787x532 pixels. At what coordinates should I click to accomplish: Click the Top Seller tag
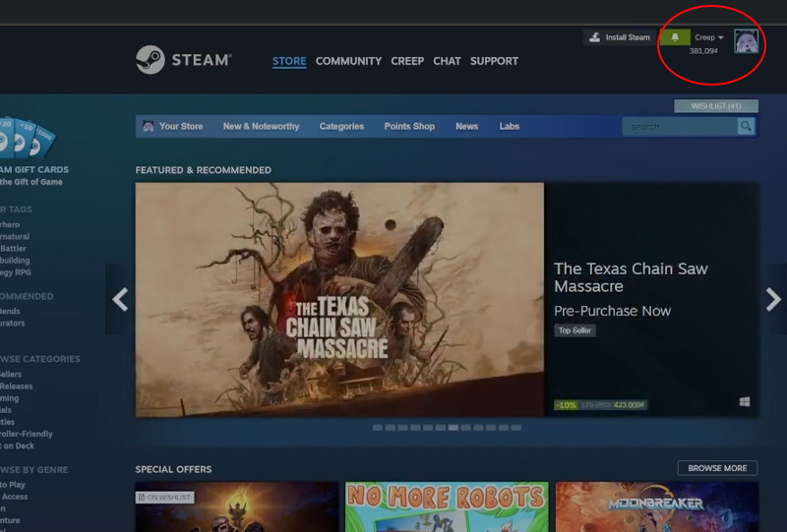click(575, 330)
